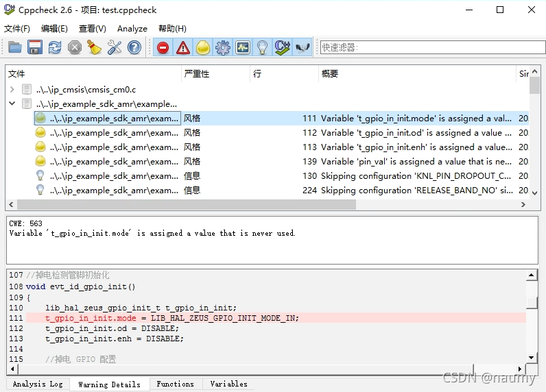
Task: Toggle Clang analyzer dragon filter
Action: tap(302, 47)
